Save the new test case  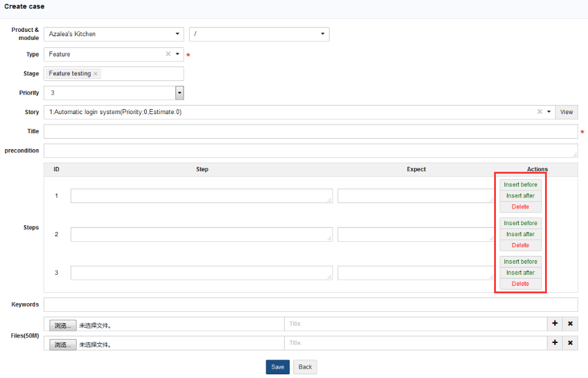[277, 367]
